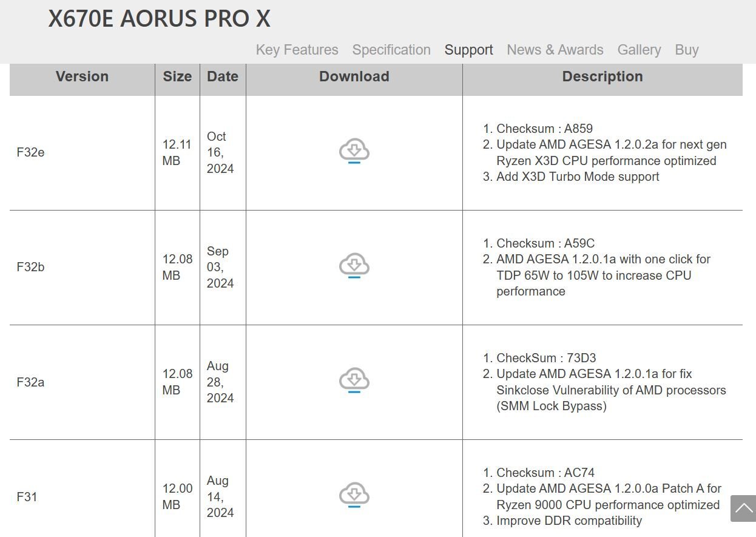
Task: Click the AGESA 1.2.0.2a update note
Action: (612, 152)
